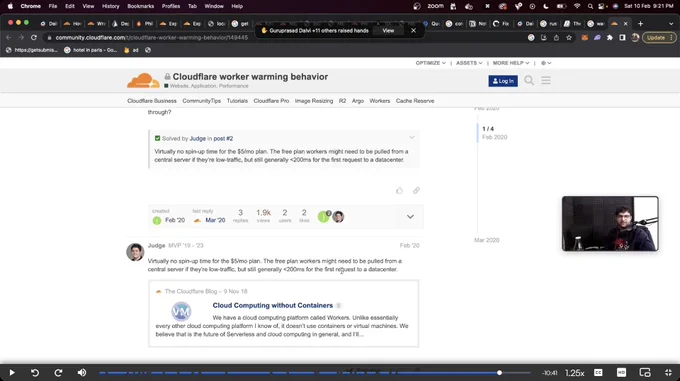
Task: Go to Image Resizing category
Action: [x=314, y=101]
